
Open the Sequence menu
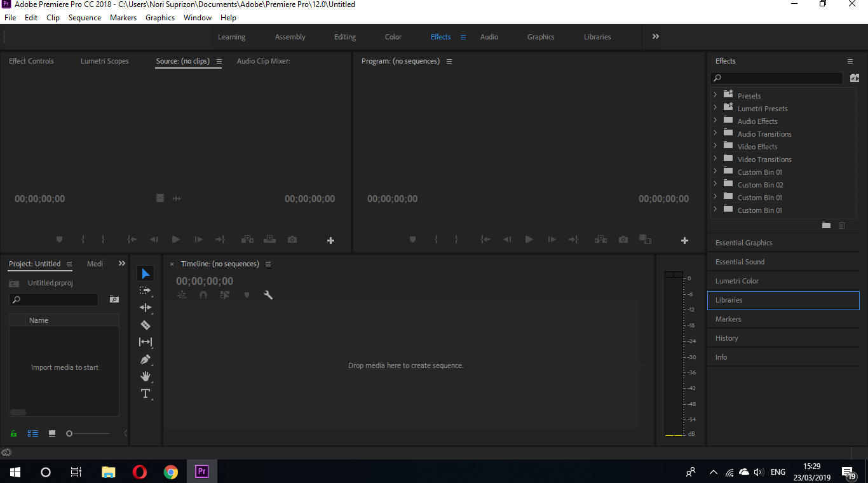pyautogui.click(x=85, y=18)
